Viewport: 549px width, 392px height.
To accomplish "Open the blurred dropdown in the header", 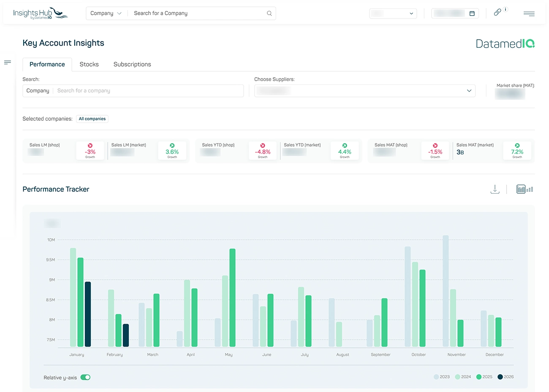I will [x=393, y=14].
